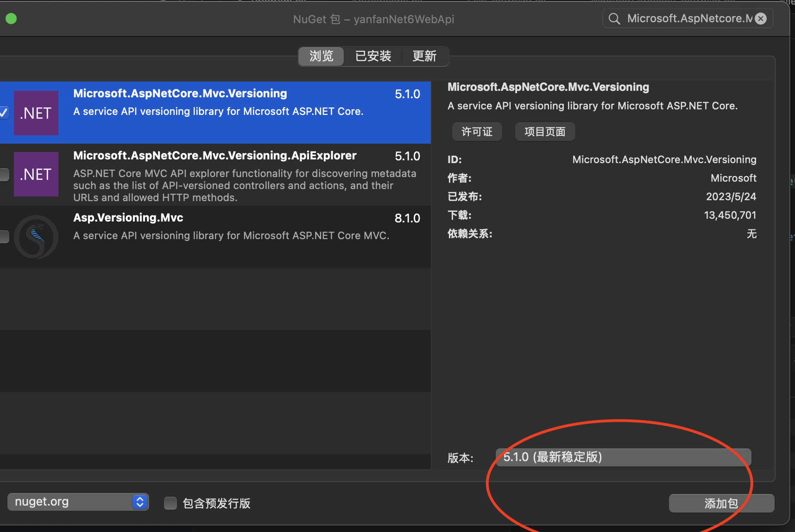This screenshot has width=795, height=532.
Task: Uncheck the Microsoft.AspNetCore.Mvc.Versioning package checkbox
Action: [x=3, y=112]
